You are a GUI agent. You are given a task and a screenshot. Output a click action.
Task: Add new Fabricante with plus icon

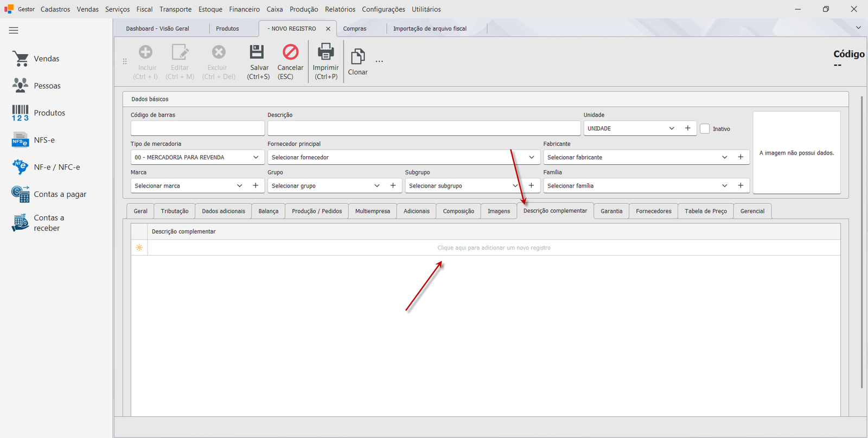(741, 157)
